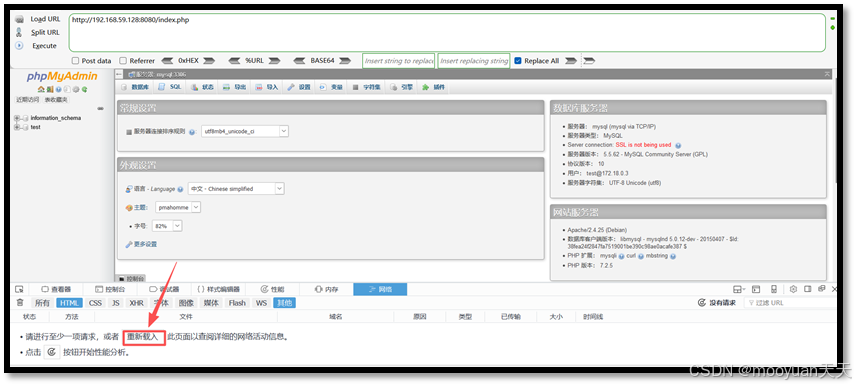The height and width of the screenshot is (386, 856).
Task: Click the Insert replacing string field
Action: click(x=474, y=61)
